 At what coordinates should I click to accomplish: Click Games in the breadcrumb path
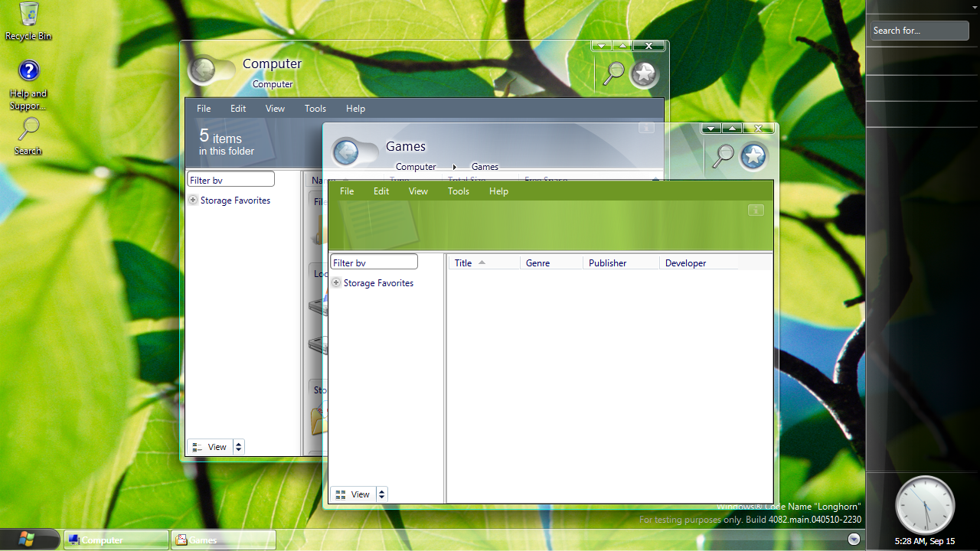click(x=485, y=167)
